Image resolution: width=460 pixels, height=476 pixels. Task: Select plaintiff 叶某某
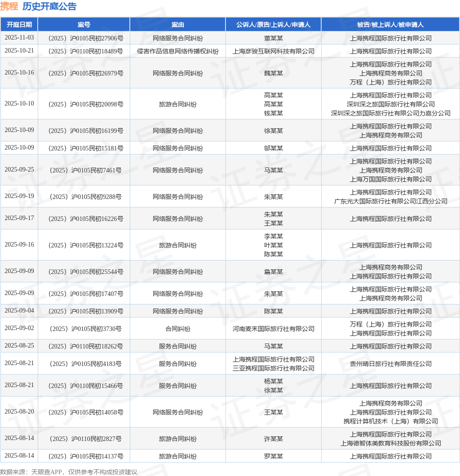pos(273,245)
